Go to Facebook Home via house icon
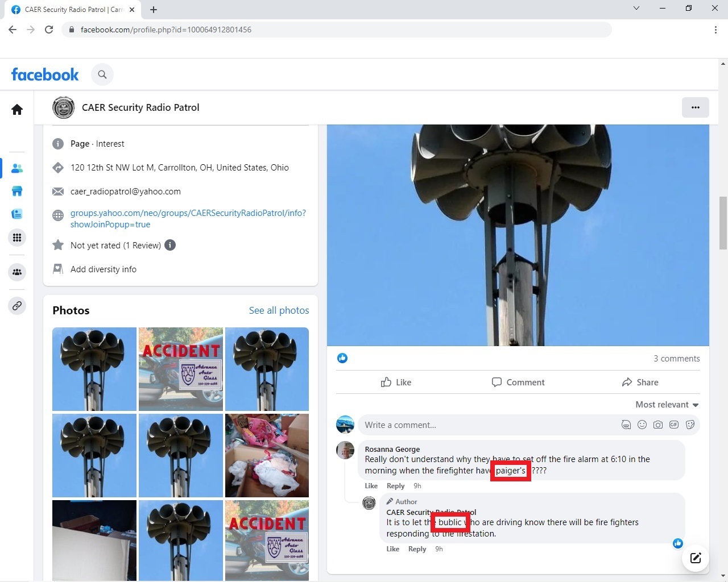Image resolution: width=728 pixels, height=582 pixels. [x=17, y=110]
